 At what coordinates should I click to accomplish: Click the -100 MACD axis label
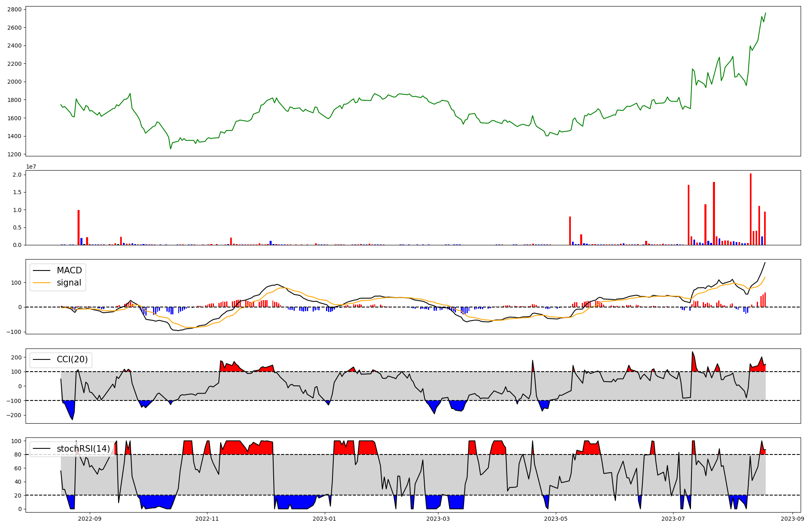[14, 332]
